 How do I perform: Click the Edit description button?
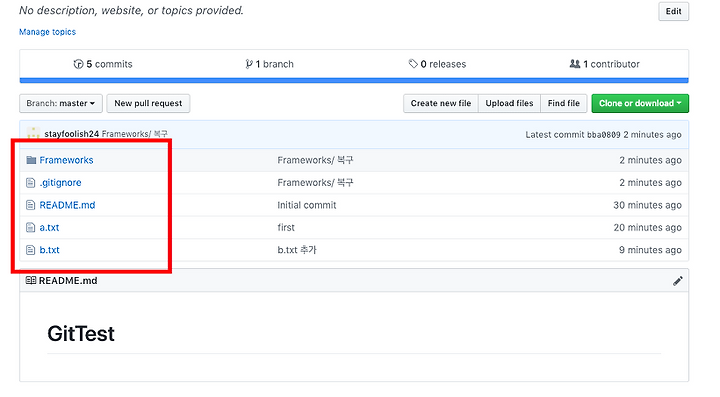point(674,11)
